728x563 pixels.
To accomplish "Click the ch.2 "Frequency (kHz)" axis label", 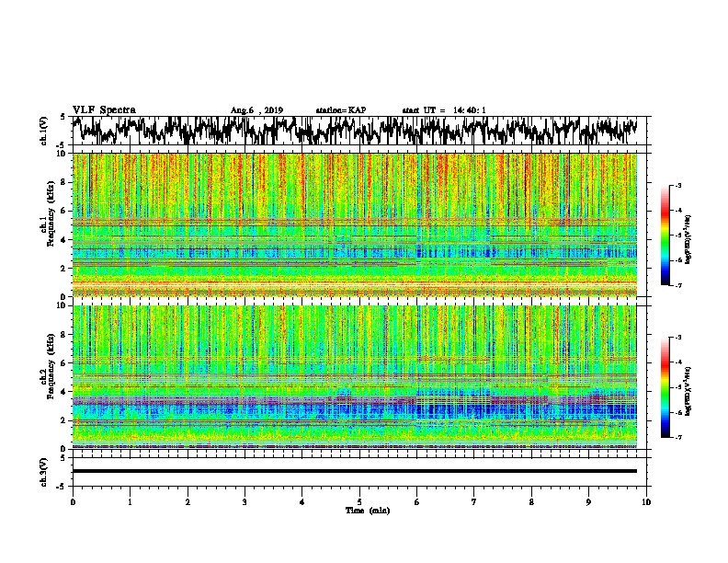I will 51,365.
